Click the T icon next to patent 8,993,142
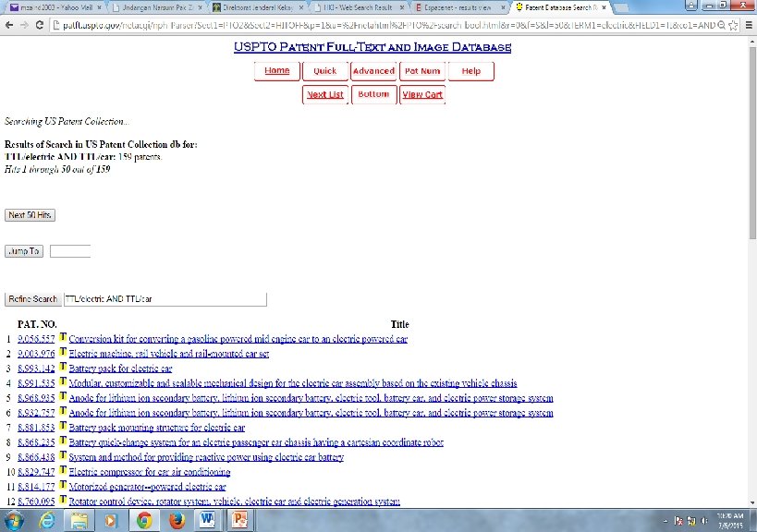 point(63,367)
